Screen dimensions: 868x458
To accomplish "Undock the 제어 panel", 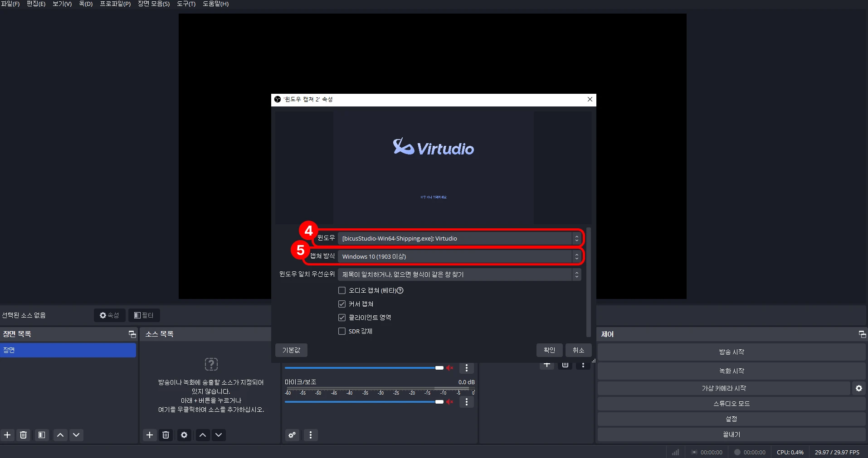I will tap(862, 334).
